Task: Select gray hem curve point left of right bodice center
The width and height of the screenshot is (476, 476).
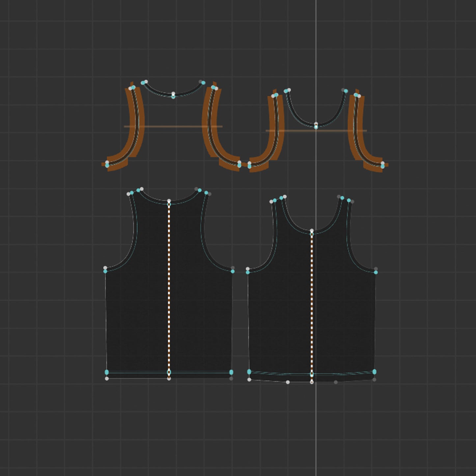Action: pos(288,382)
